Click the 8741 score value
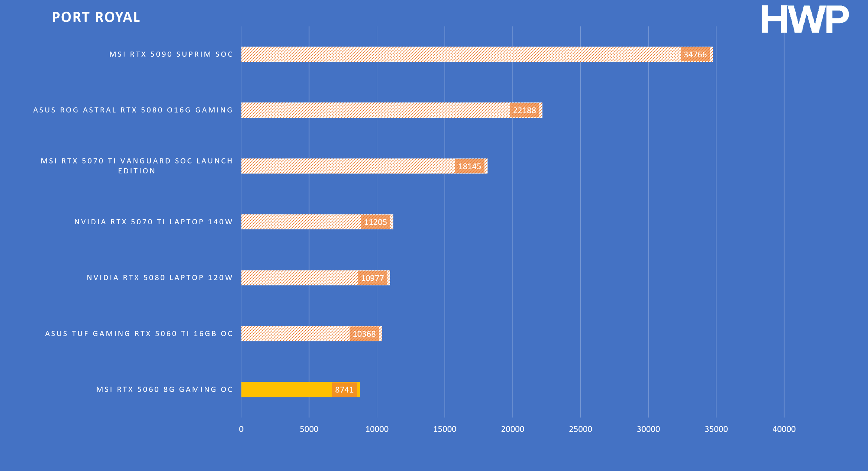 click(x=344, y=390)
